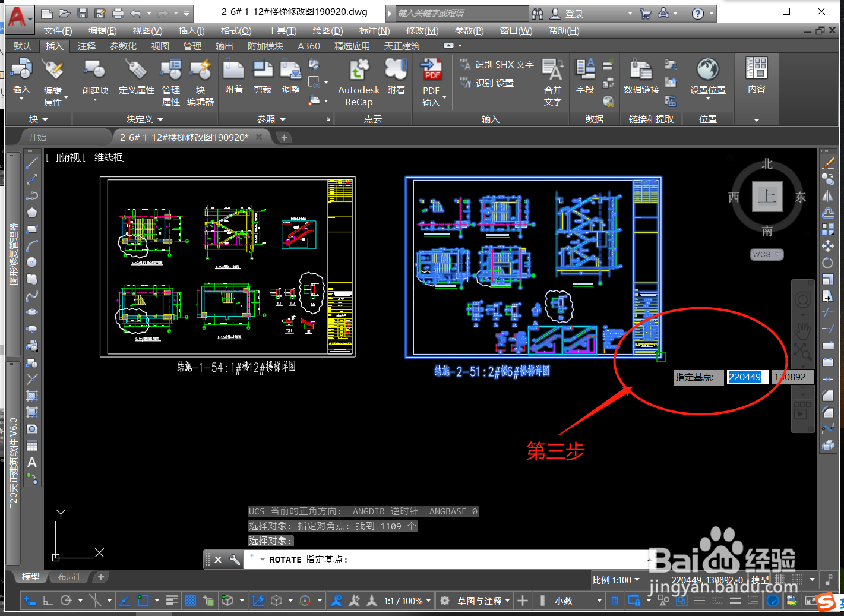Expand the Block (块) panel dropdown
Viewport: 844px width, 616px height.
point(39,119)
